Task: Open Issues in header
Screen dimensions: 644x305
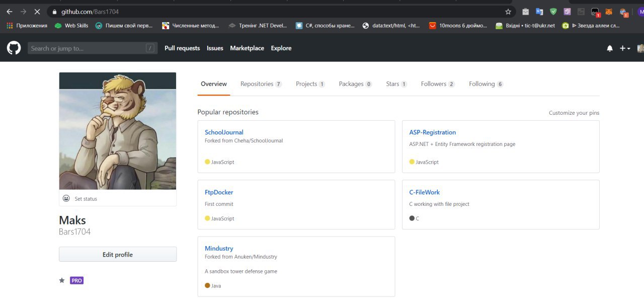Action: point(215,48)
